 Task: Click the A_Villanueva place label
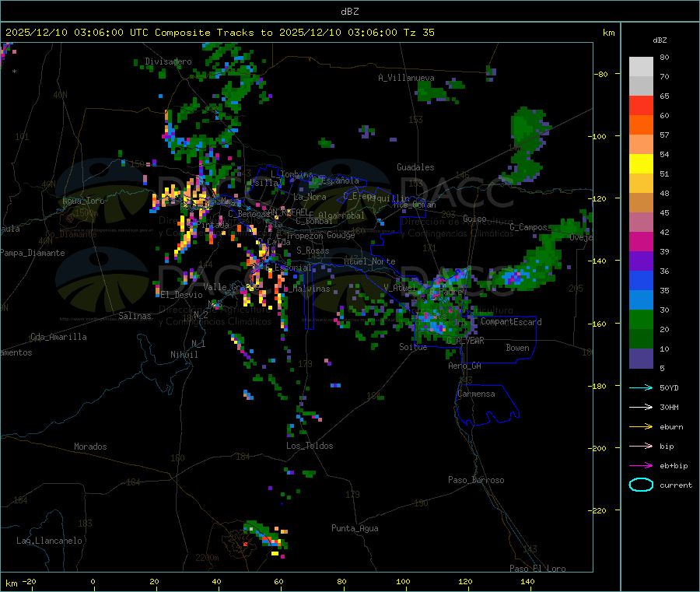click(406, 78)
